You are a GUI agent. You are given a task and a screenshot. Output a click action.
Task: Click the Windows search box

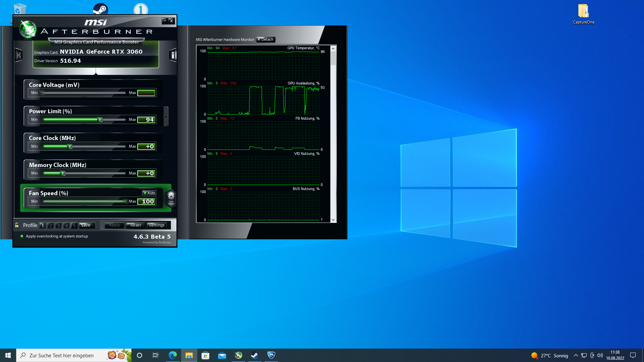[74, 355]
